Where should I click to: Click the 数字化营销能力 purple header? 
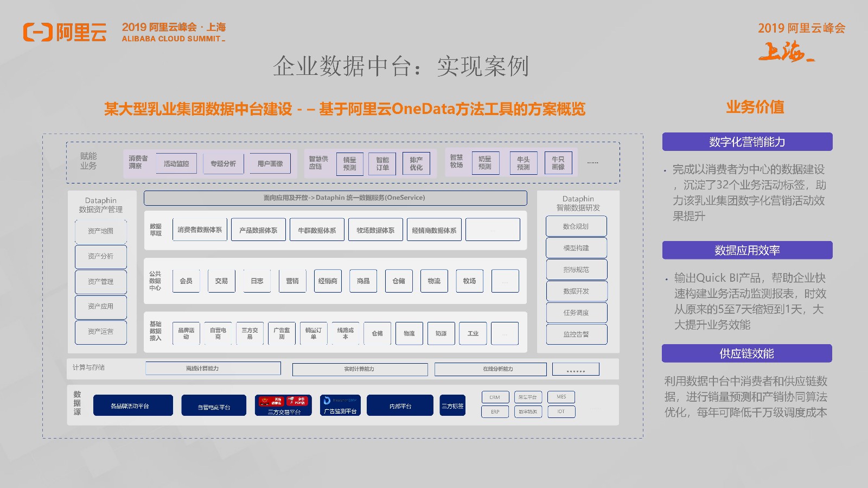747,142
